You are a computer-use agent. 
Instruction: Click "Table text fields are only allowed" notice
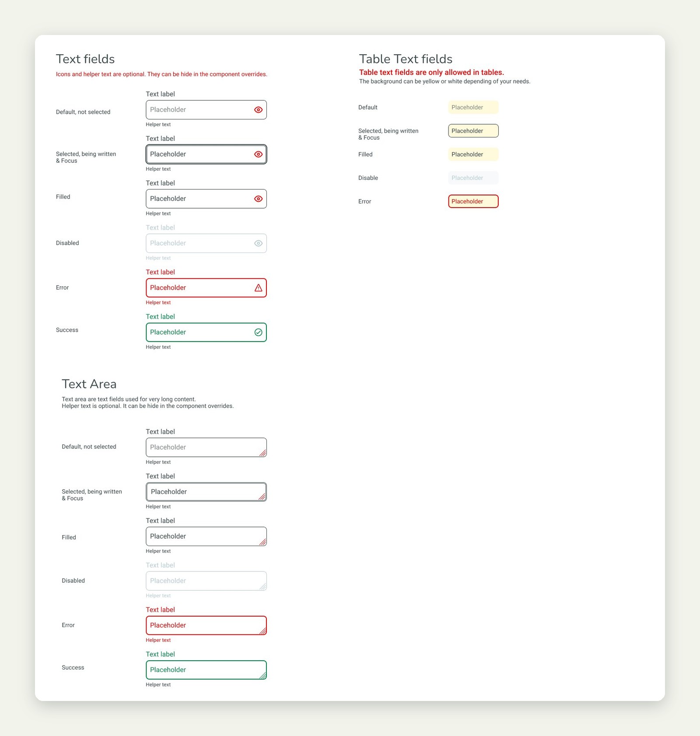point(431,73)
